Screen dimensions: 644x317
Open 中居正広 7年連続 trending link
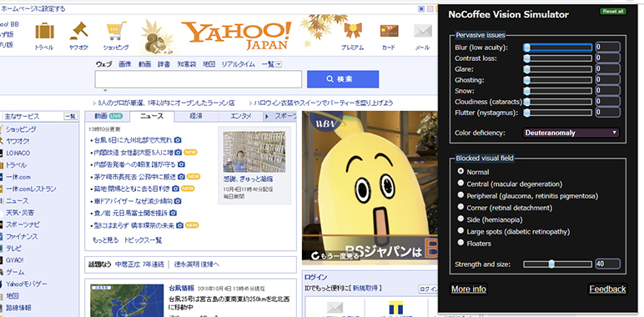[139, 264]
